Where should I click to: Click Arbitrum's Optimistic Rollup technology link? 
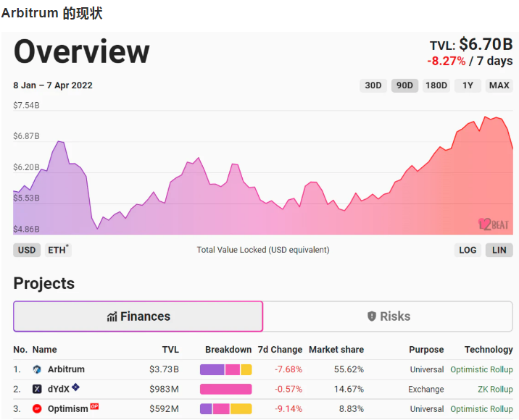pos(481,369)
